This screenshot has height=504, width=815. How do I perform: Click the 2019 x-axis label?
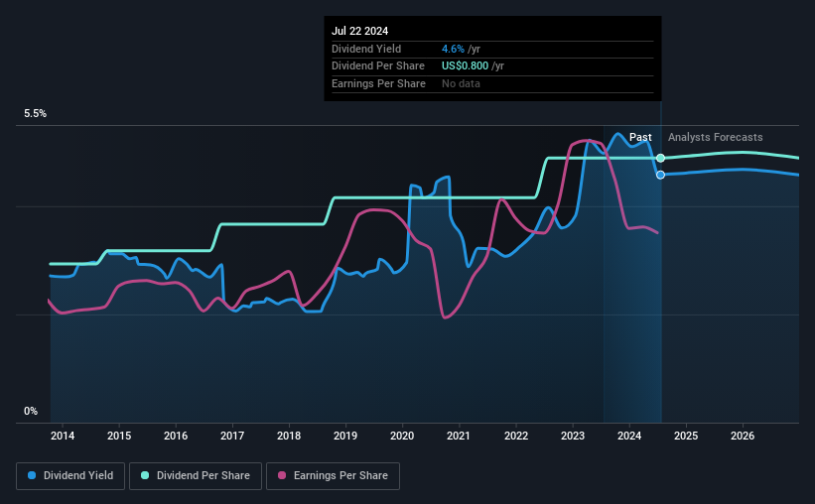point(345,436)
